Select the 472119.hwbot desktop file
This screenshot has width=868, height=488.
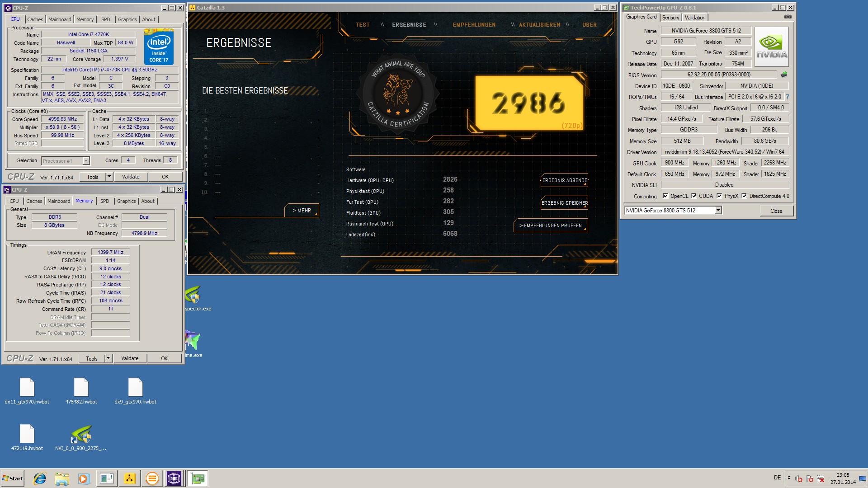coord(27,438)
